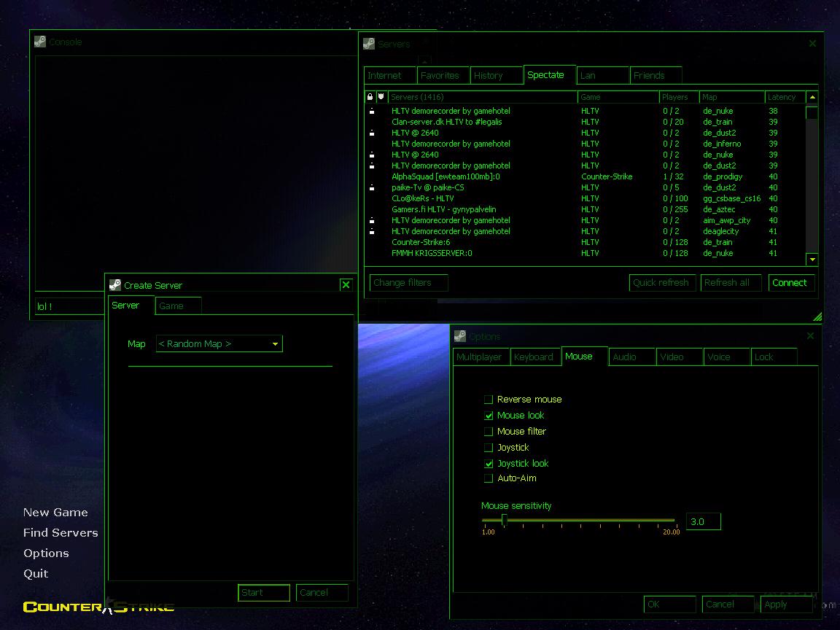Click OK in the Options window
This screenshot has width=840, height=630.
coord(669,604)
